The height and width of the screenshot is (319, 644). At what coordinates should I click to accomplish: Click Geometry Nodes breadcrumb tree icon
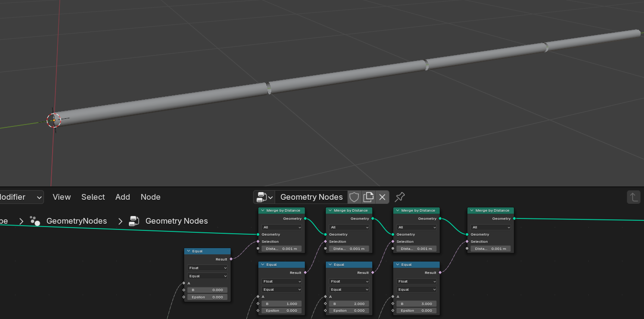134,221
